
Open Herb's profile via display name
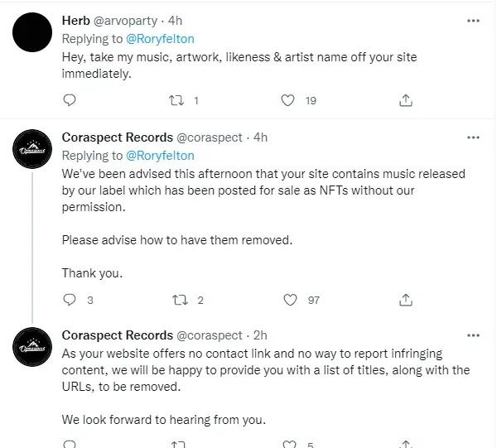click(76, 21)
